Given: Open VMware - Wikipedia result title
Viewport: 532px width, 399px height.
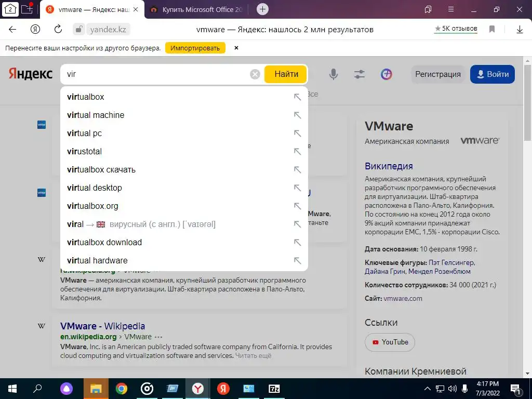Looking at the screenshot, I should coord(102,326).
